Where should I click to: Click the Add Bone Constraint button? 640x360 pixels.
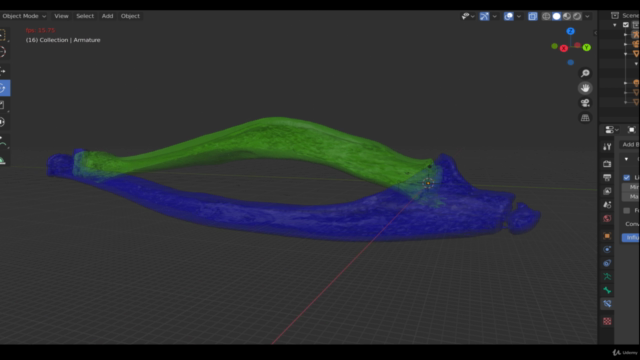pyautogui.click(x=629, y=144)
